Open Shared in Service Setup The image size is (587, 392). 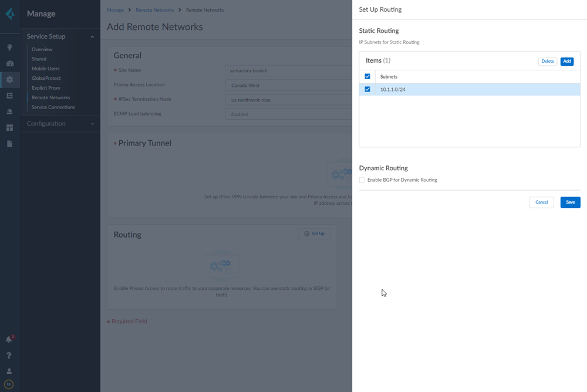tap(39, 59)
